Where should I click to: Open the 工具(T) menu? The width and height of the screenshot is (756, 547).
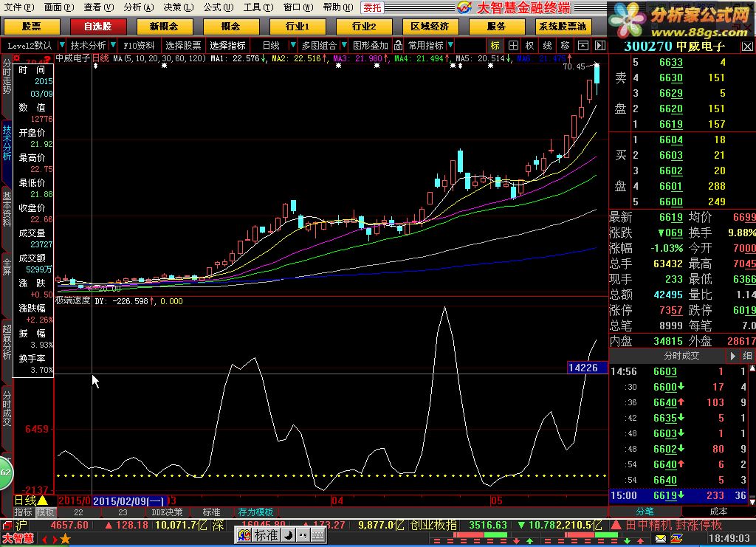tap(258, 7)
